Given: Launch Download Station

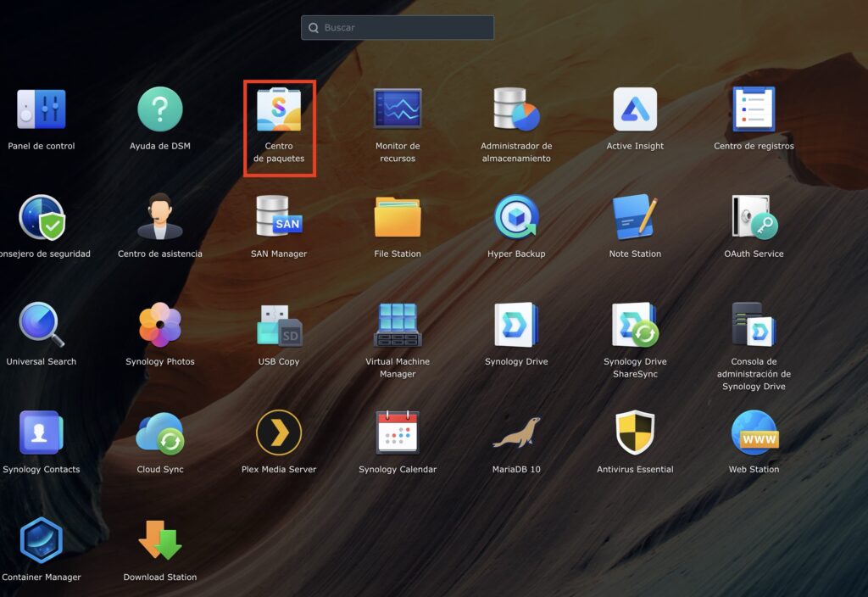Looking at the screenshot, I should (x=160, y=540).
